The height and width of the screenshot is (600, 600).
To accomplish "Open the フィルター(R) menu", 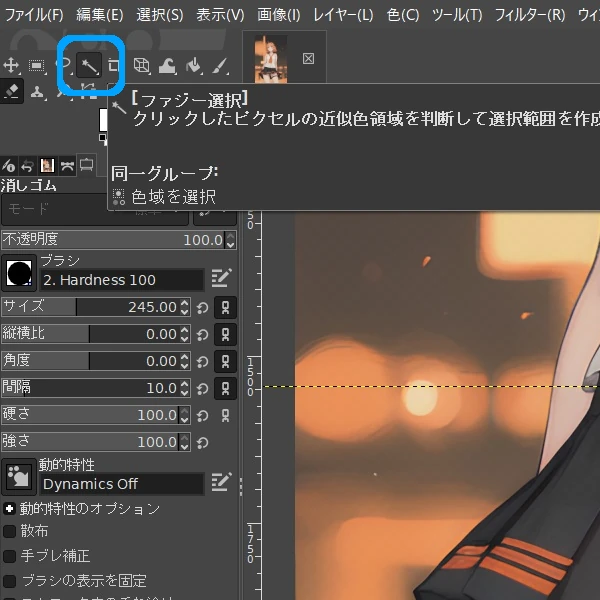I will [530, 15].
